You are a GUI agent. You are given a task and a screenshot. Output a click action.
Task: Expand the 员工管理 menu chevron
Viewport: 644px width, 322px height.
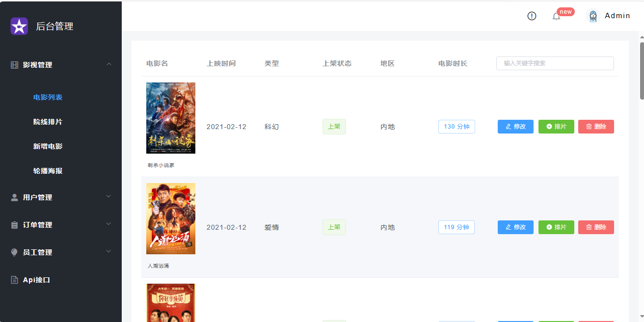coord(109,251)
